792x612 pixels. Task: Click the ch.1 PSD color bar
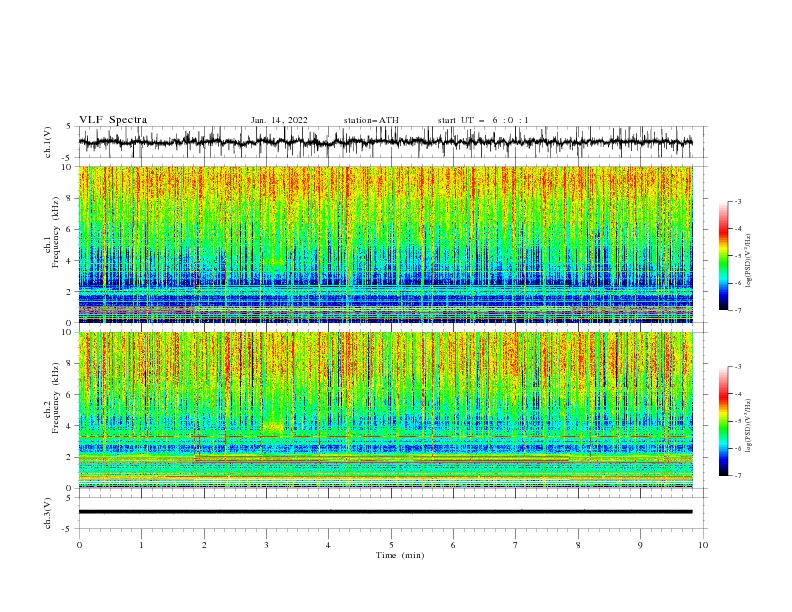click(x=724, y=256)
